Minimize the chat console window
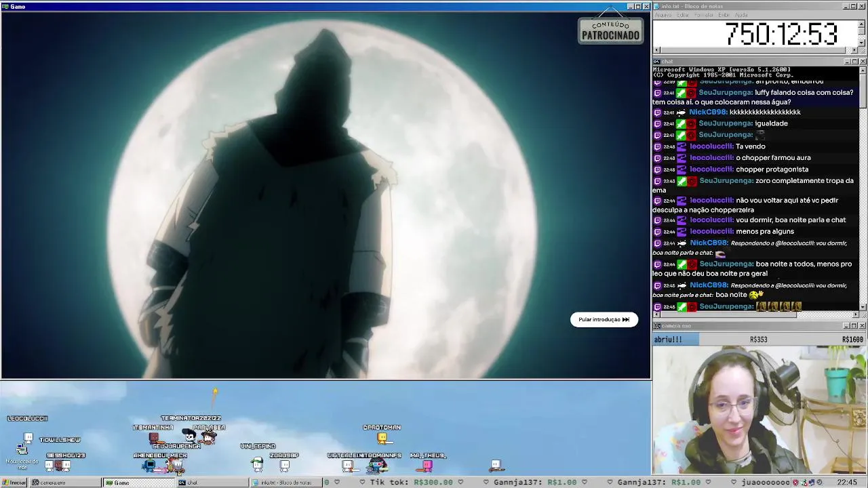The image size is (868, 488). [x=847, y=62]
